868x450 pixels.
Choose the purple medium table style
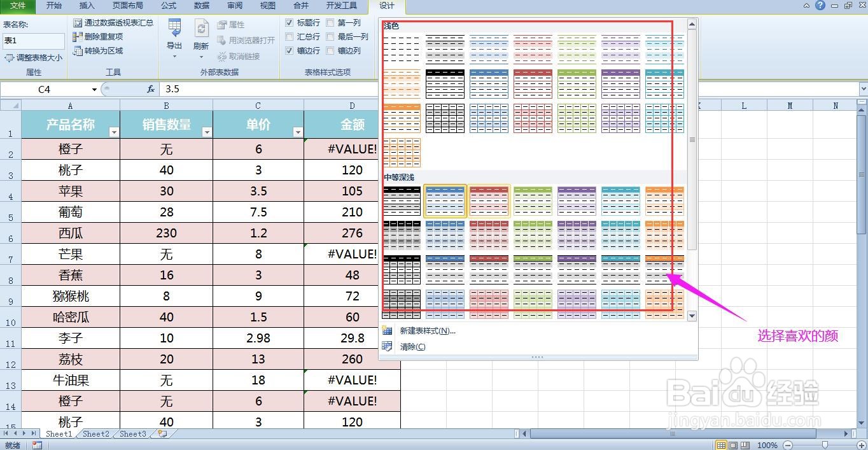[577, 200]
